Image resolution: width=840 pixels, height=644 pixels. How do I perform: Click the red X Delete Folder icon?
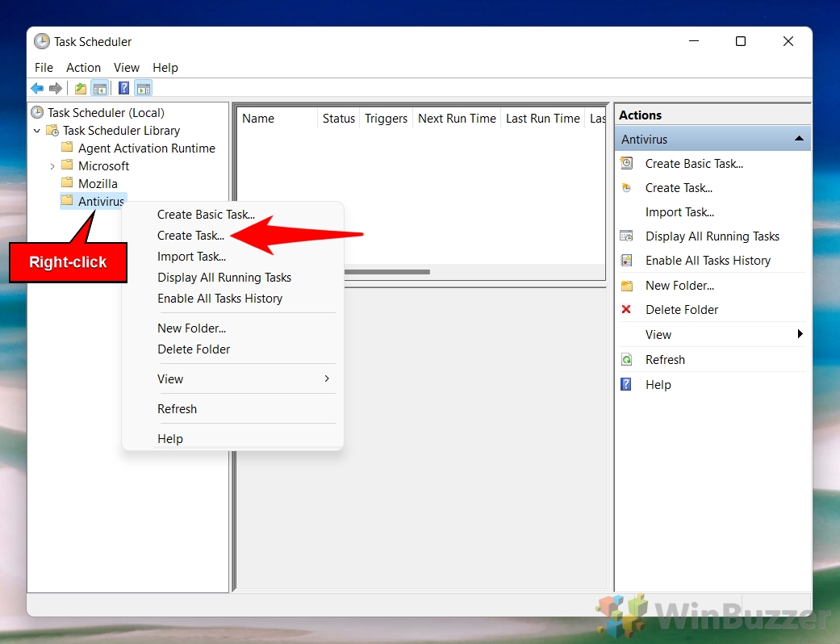[626, 310]
